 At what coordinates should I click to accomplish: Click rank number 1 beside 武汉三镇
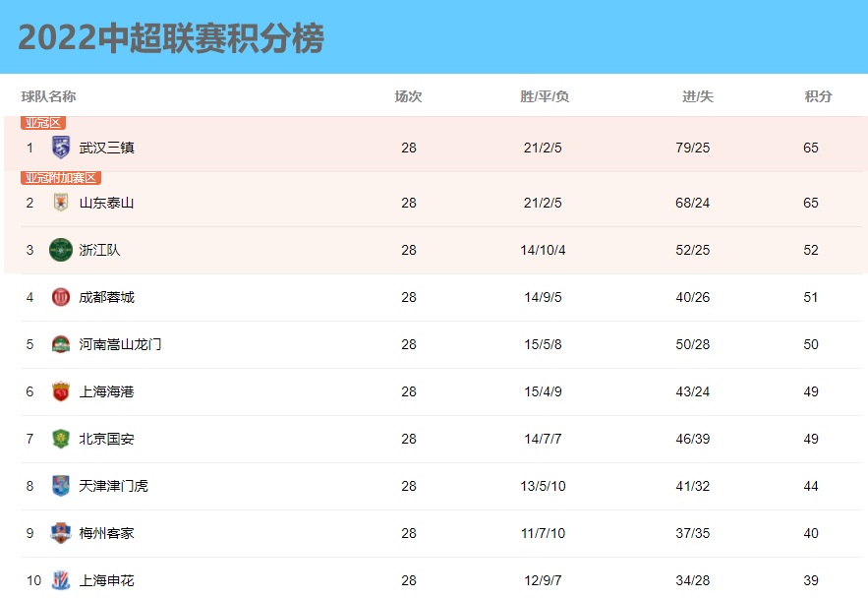coord(29,148)
